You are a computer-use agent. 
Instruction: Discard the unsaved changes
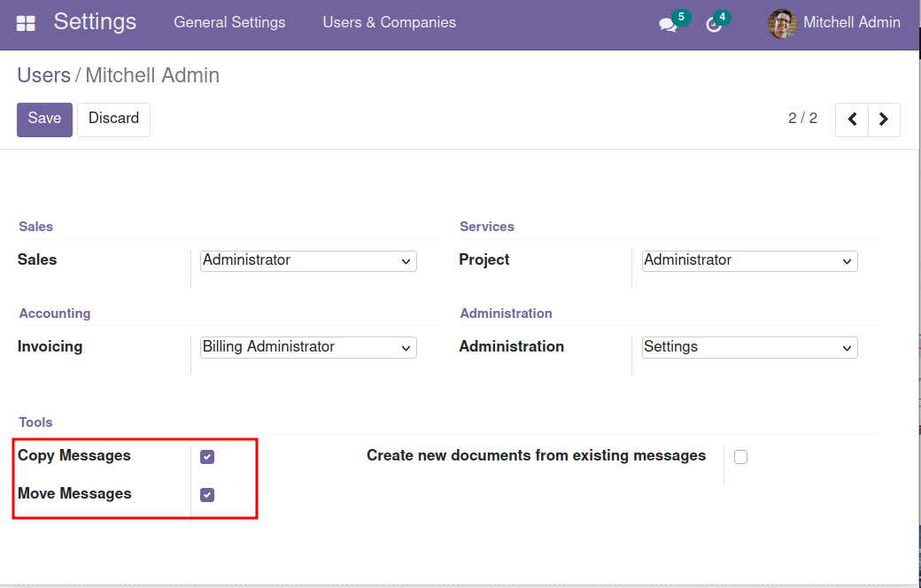click(113, 120)
